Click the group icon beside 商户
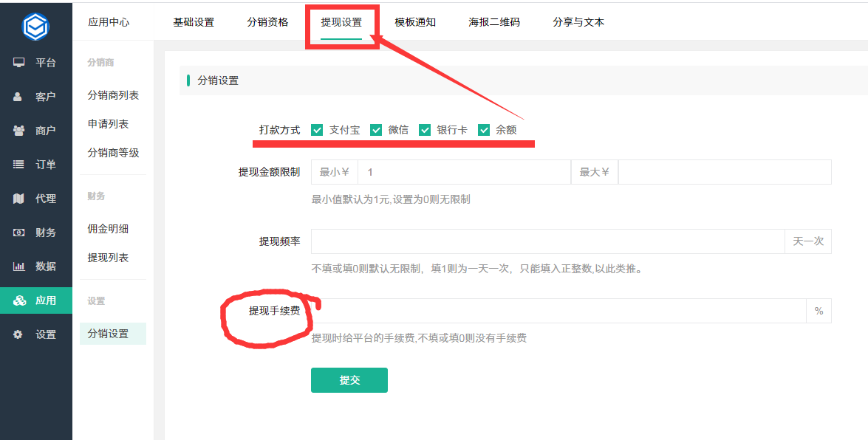The height and width of the screenshot is (440, 868). (x=18, y=131)
